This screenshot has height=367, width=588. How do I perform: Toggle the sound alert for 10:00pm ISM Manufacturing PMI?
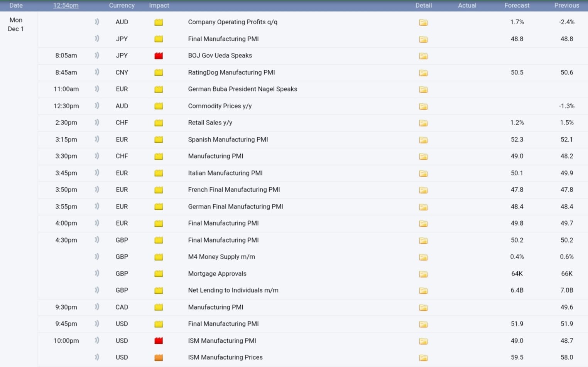(97, 340)
